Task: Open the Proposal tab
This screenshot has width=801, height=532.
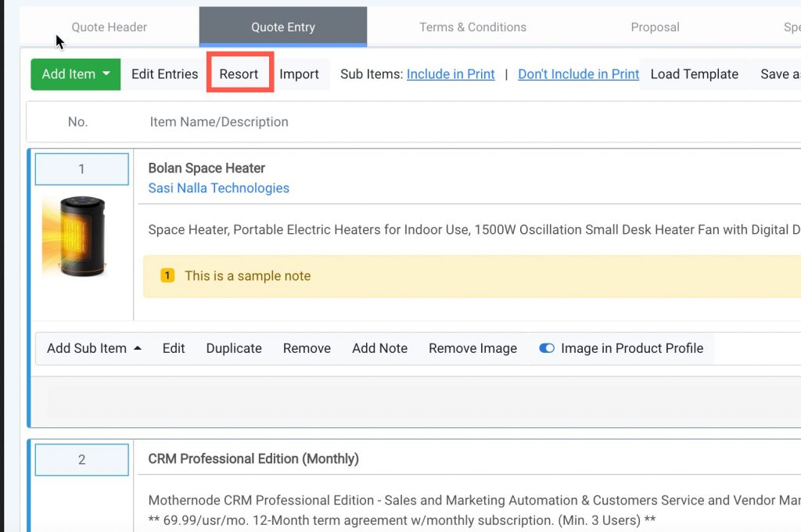Action: [x=655, y=27]
